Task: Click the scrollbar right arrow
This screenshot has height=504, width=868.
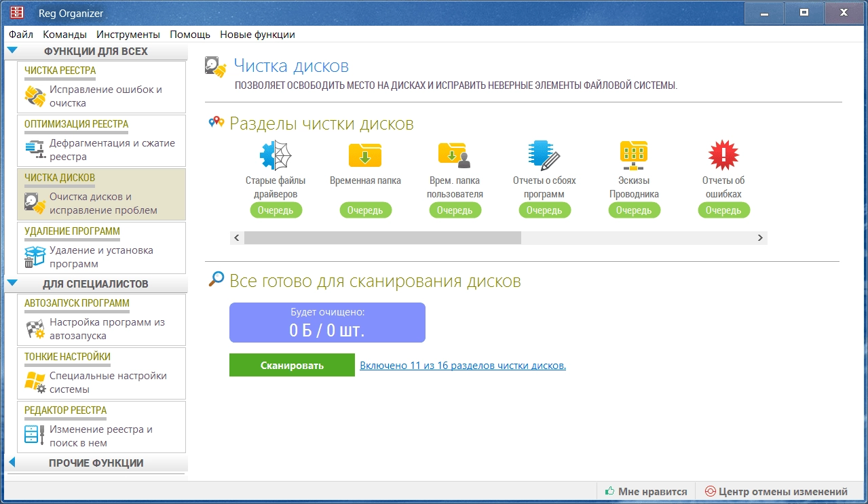Action: tap(761, 238)
